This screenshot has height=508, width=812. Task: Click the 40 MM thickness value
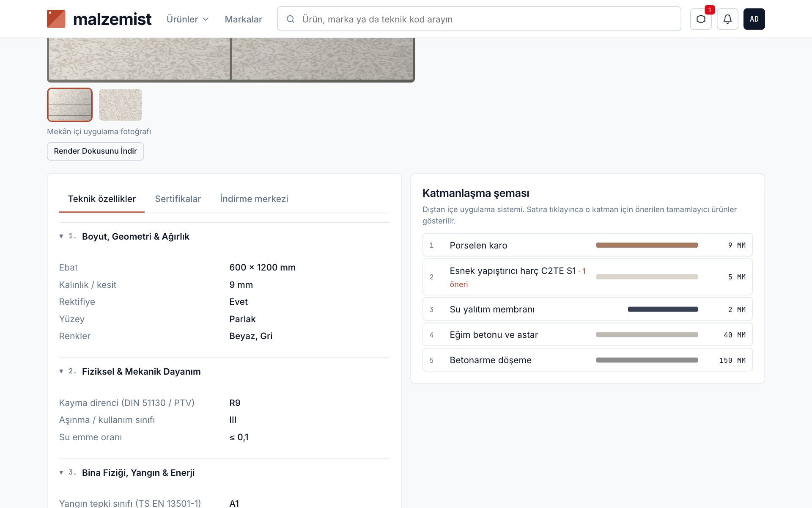click(735, 335)
